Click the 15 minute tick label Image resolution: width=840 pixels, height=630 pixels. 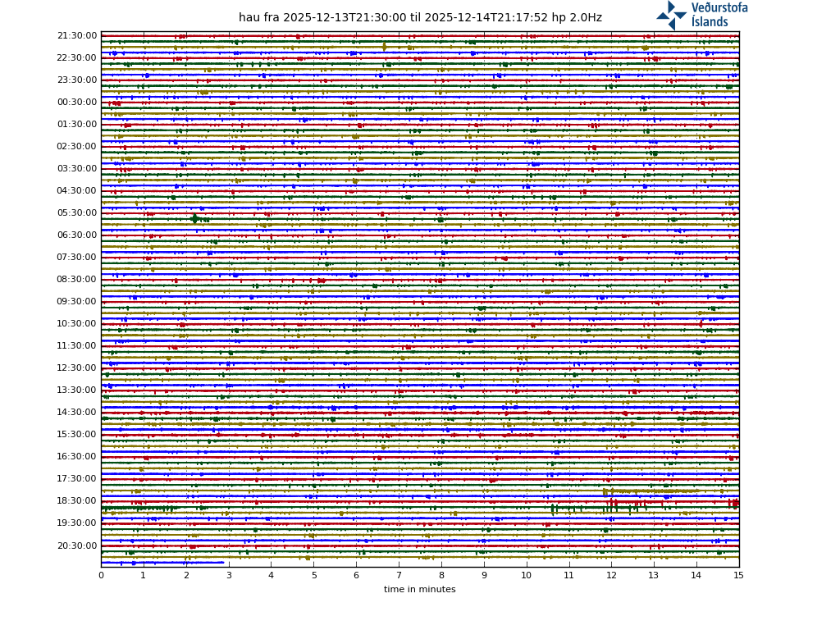click(738, 576)
